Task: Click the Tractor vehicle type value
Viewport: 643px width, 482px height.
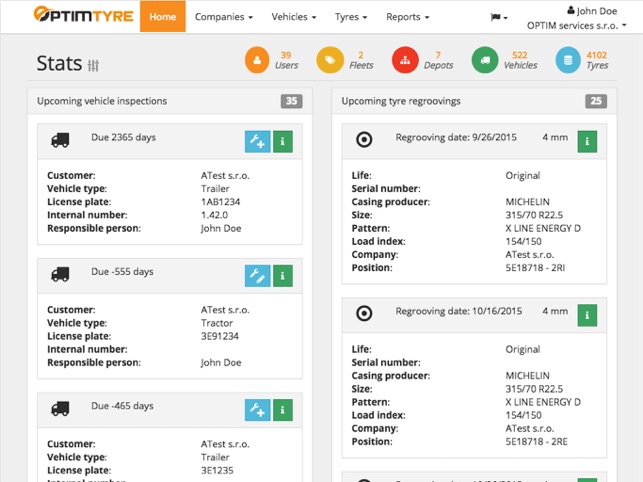Action: 217,323
